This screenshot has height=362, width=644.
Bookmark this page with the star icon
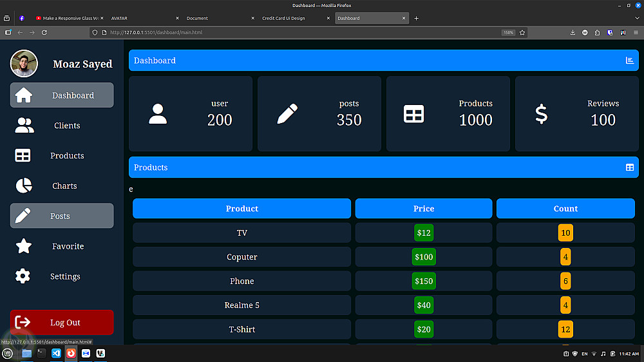[522, 32]
